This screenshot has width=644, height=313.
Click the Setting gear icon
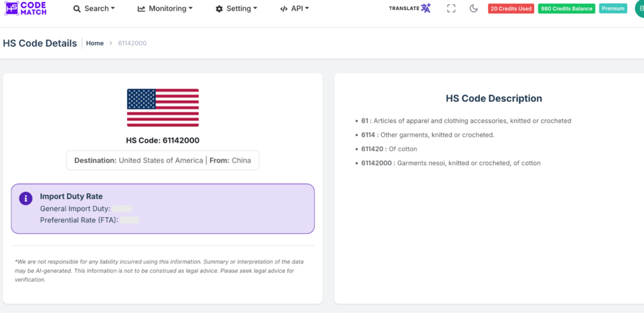219,9
